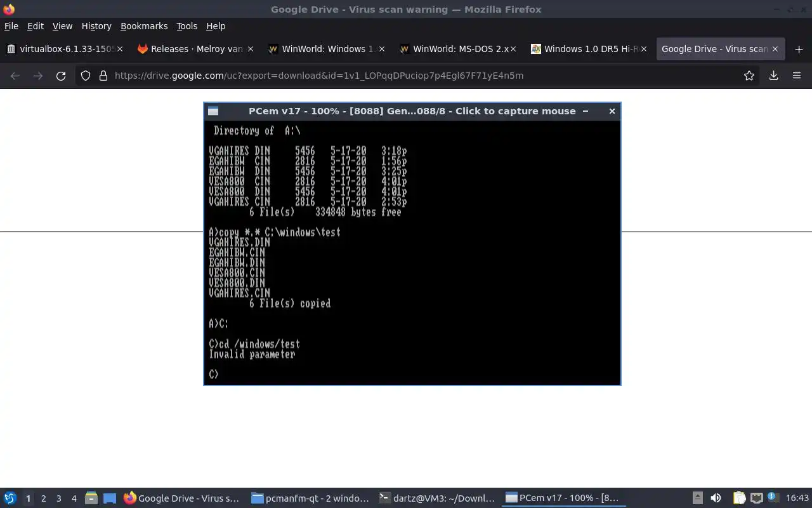The height and width of the screenshot is (508, 812).
Task: Open the File menu
Action: point(11,26)
